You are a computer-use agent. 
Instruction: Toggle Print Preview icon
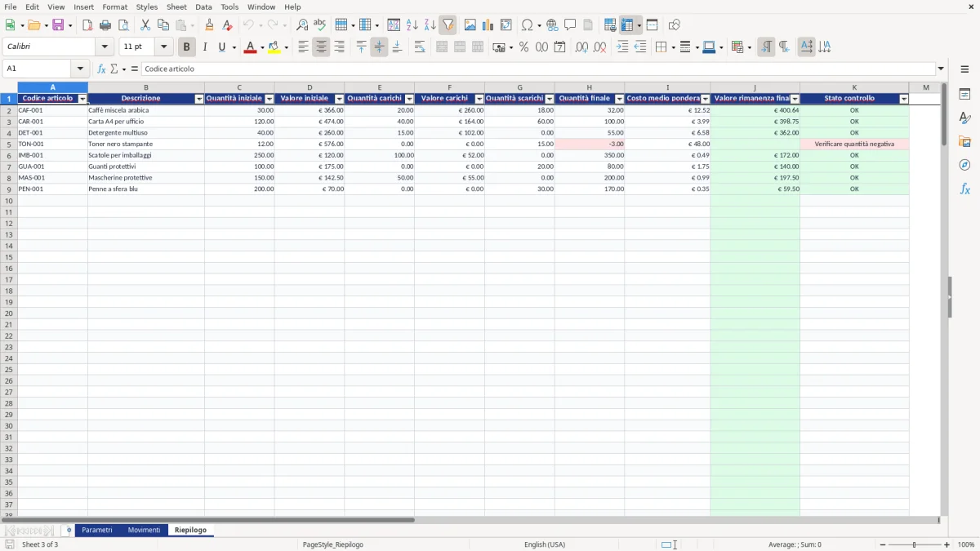(123, 25)
